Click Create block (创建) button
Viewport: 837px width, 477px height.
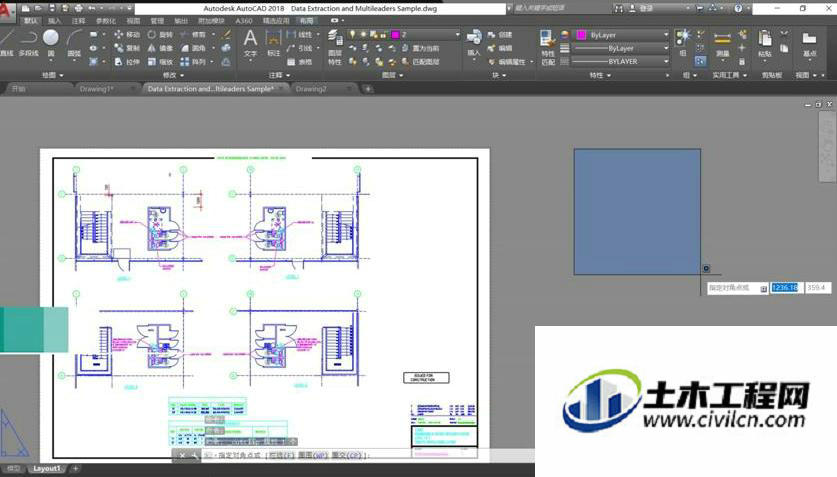click(500, 35)
